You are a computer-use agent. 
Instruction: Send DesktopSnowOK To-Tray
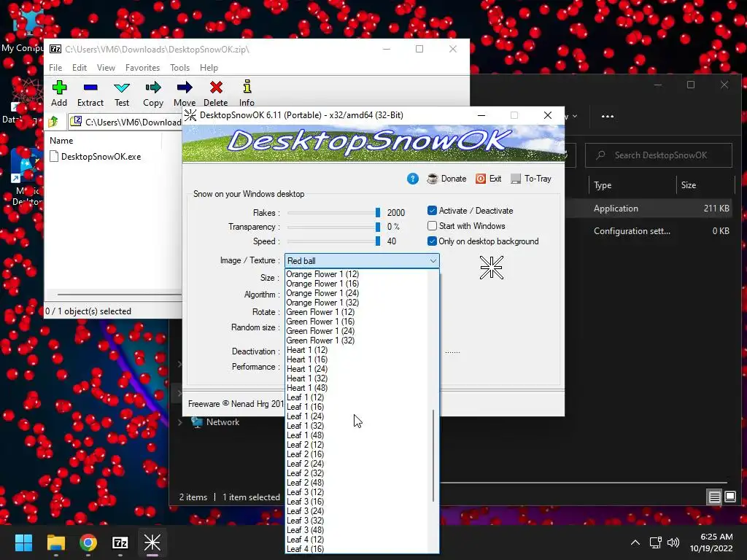pyautogui.click(x=531, y=179)
